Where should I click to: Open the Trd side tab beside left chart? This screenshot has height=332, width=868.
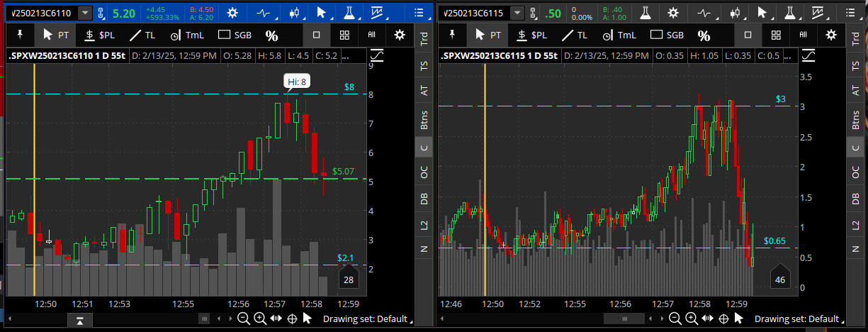(424, 40)
